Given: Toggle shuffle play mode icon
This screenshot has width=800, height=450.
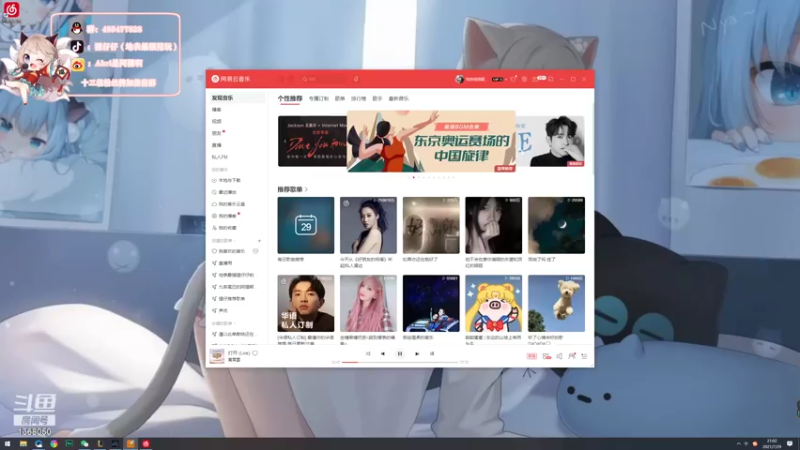Looking at the screenshot, I should [368, 354].
